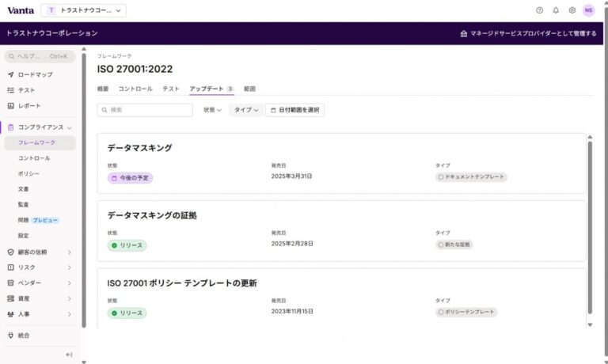Viewport: 608px width, 364px height.
Task: Collapse the コンプライアンス section chevron
Action: pos(70,127)
